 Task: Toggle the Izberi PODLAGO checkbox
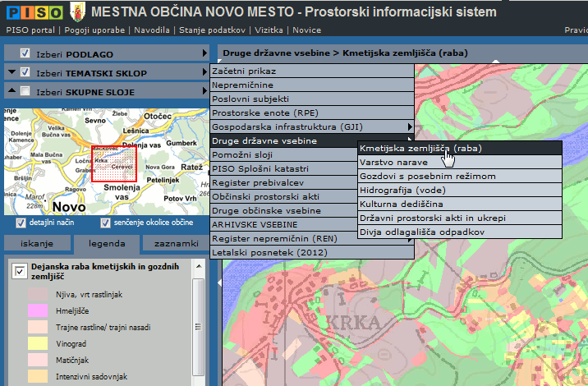click(26, 53)
